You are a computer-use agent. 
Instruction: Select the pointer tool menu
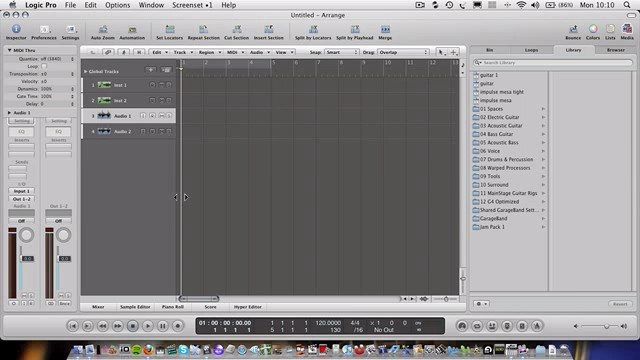441,52
